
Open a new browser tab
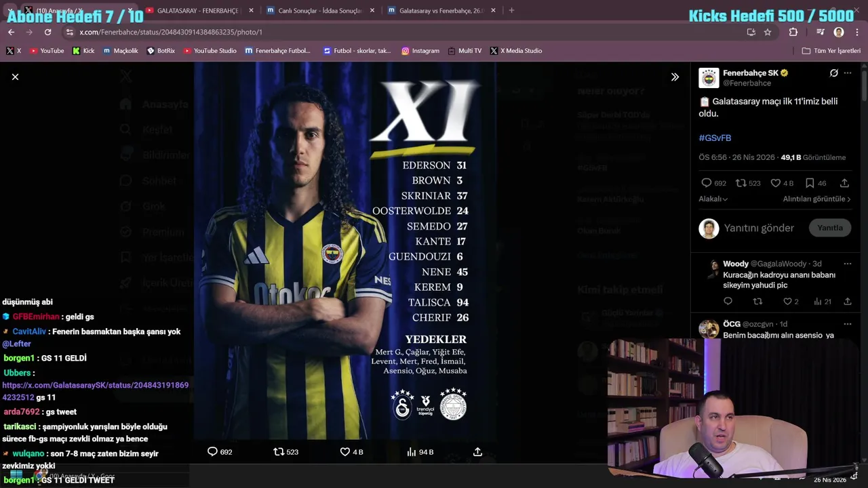511,11
